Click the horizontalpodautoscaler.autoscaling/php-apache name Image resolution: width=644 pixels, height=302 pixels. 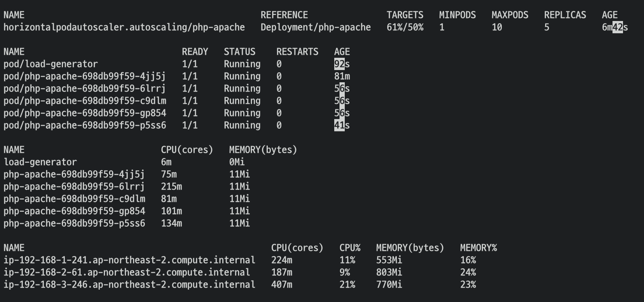click(x=124, y=27)
